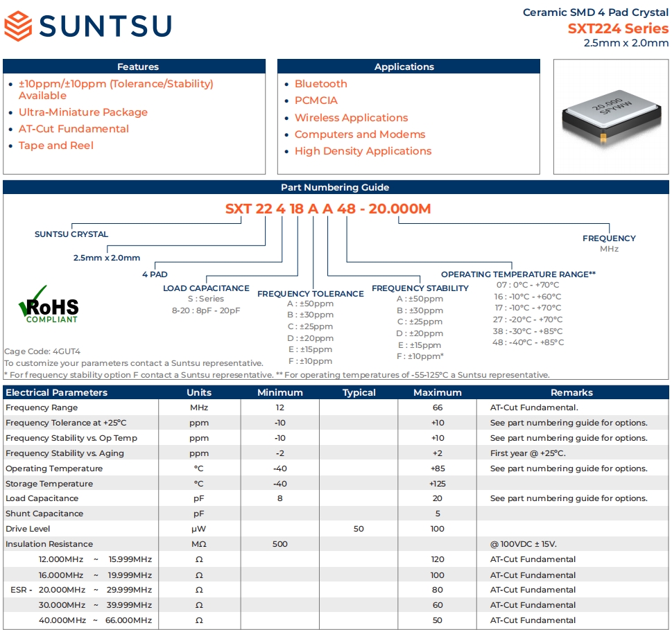Click the 'FREQUENCY TOLERANCE' label
The width and height of the screenshot is (672, 630).
coord(310,294)
